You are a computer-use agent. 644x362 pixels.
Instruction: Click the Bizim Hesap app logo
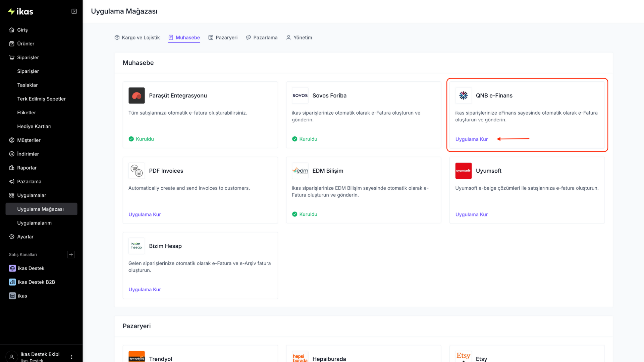(x=137, y=246)
